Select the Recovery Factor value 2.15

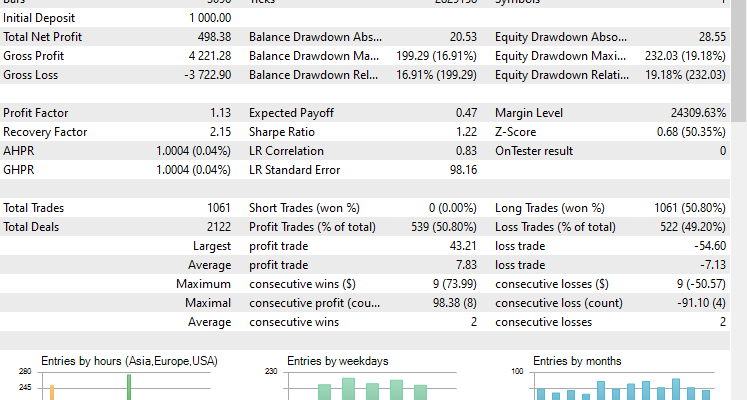[220, 132]
